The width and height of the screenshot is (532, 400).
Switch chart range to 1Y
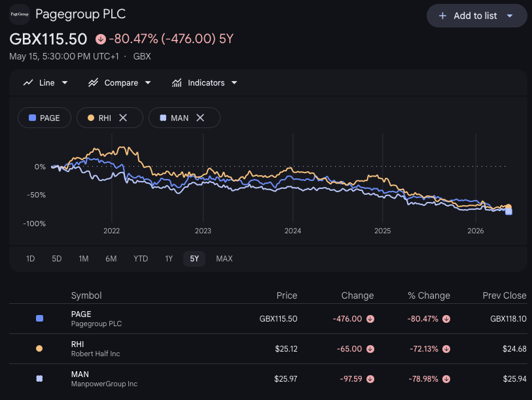point(169,259)
